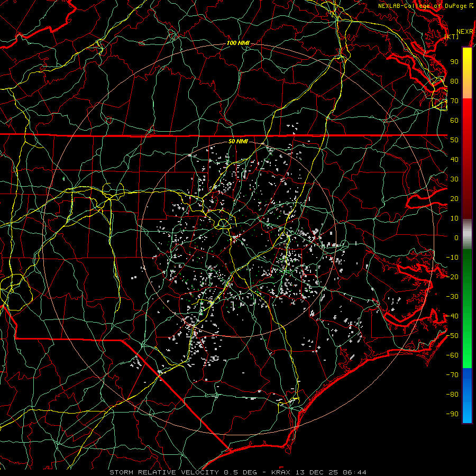Select the 0 value on the velocity scale
The width and height of the screenshot is (476, 476).
[456, 237]
